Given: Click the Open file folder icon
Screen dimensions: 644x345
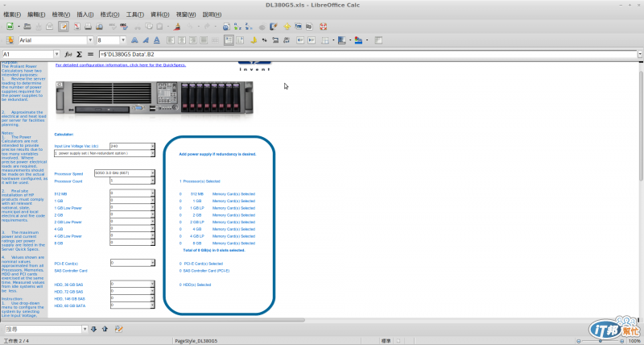Looking at the screenshot, I should 27,27.
